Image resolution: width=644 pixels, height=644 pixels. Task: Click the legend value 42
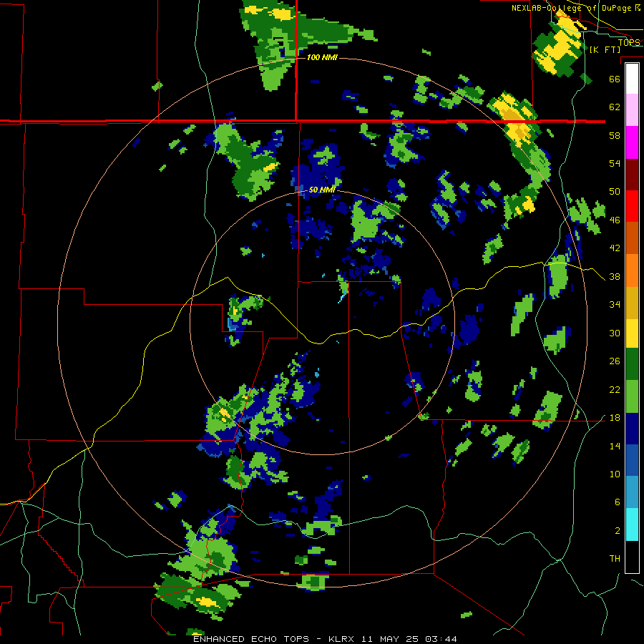615,248
